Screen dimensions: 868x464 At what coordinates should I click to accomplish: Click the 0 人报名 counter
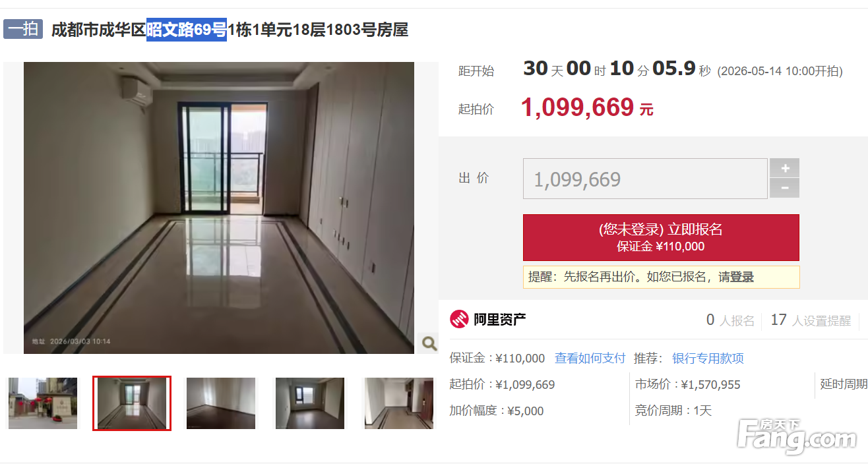(730, 320)
